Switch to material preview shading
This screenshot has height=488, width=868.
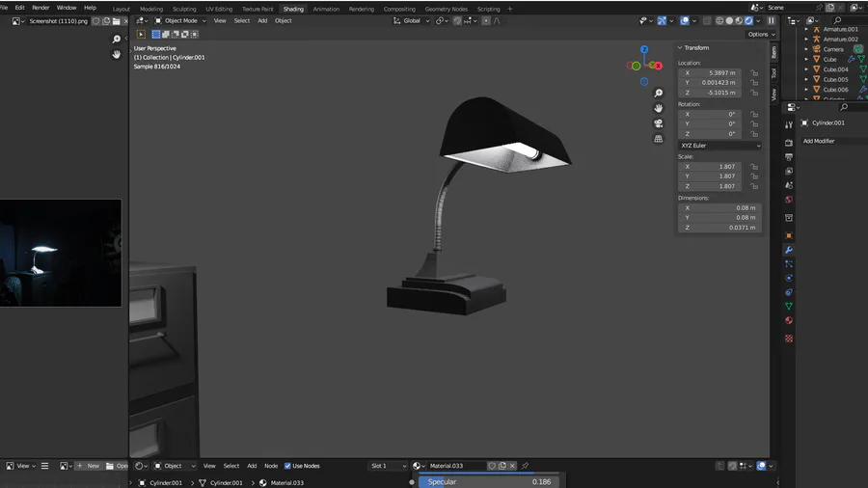[x=739, y=20]
